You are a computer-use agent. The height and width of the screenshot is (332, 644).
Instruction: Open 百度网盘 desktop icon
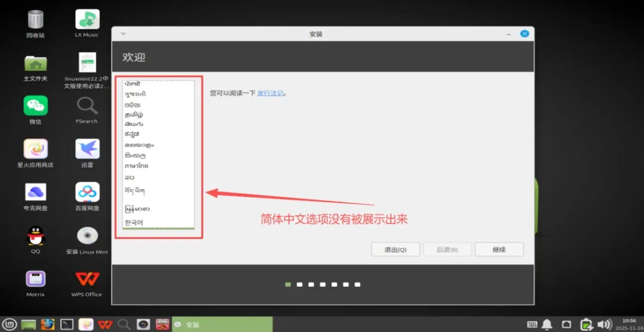pos(87,192)
